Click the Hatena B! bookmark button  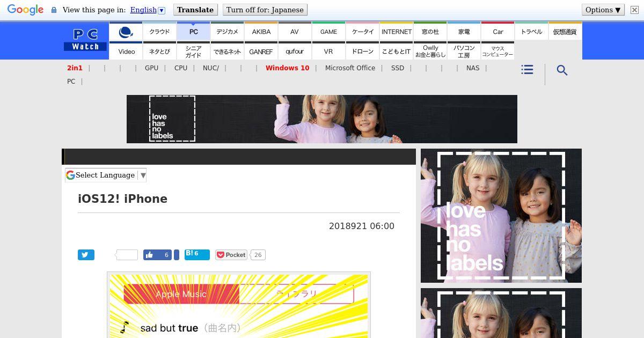[197, 254]
